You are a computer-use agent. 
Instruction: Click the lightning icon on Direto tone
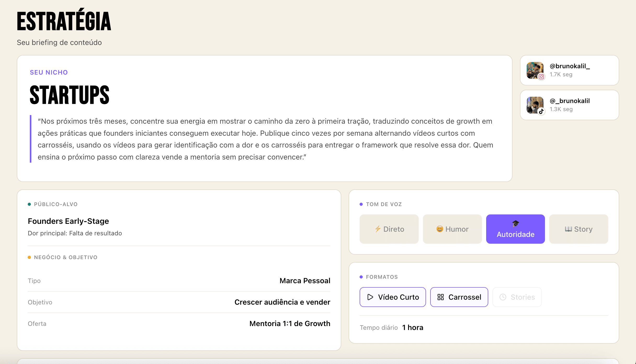click(378, 229)
